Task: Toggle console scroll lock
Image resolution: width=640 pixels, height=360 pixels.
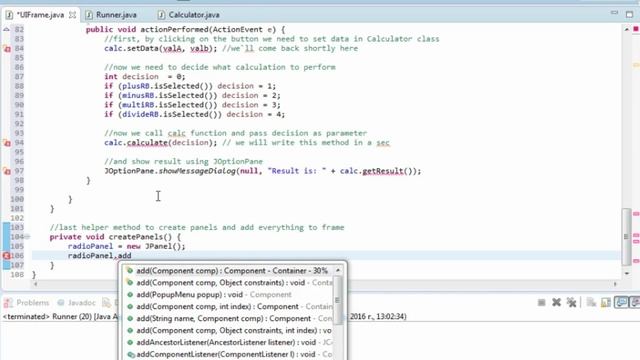Action: point(606,302)
